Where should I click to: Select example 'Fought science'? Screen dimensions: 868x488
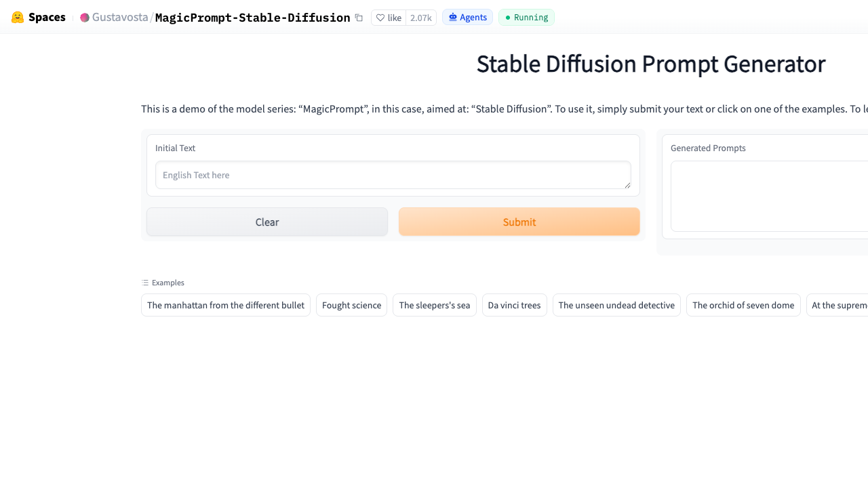pos(351,305)
